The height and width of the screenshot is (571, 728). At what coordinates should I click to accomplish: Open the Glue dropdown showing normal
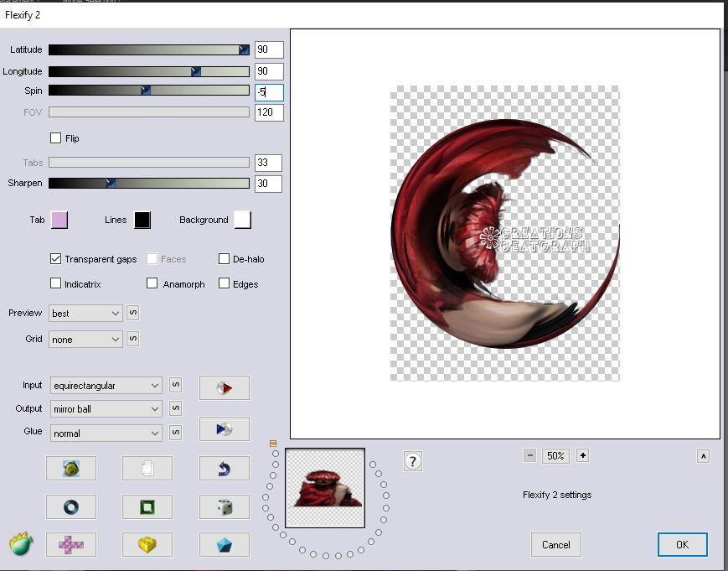106,433
